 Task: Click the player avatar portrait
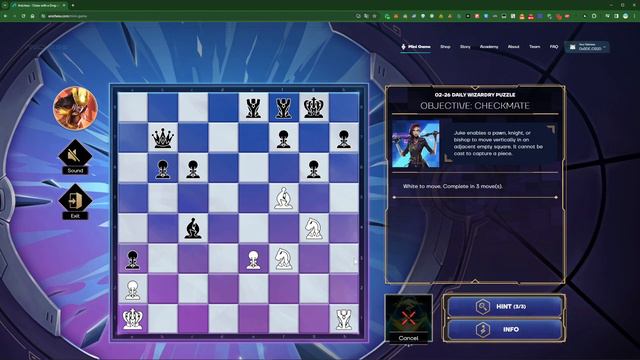coord(76,109)
